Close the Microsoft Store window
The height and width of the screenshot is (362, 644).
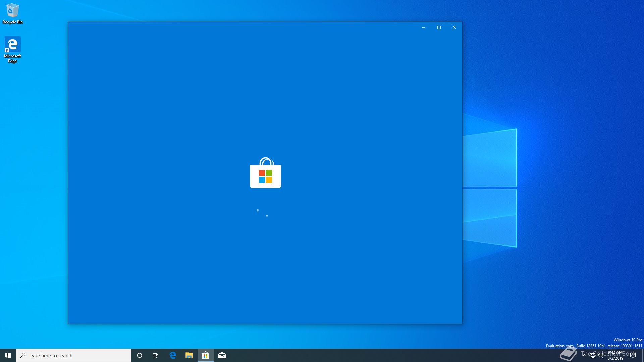pyautogui.click(x=454, y=27)
